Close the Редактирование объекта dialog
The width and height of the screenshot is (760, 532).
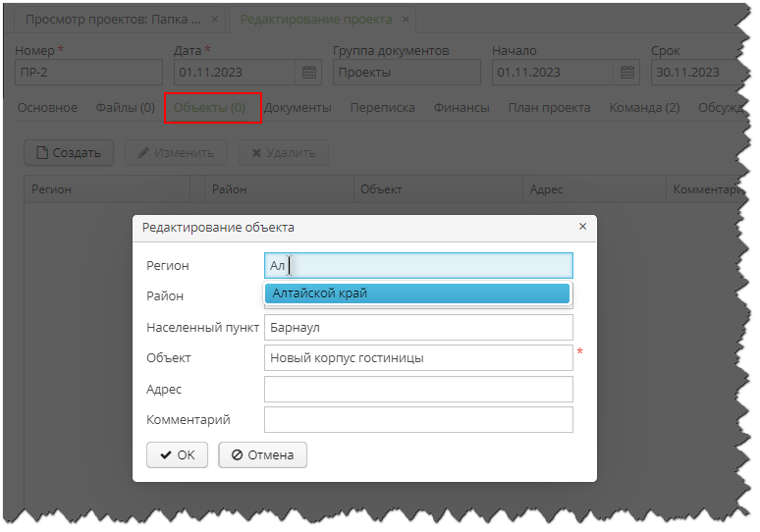582,227
